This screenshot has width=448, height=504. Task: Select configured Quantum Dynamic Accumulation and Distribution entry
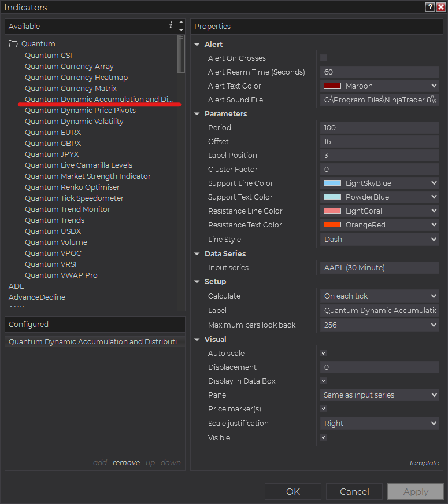95,341
